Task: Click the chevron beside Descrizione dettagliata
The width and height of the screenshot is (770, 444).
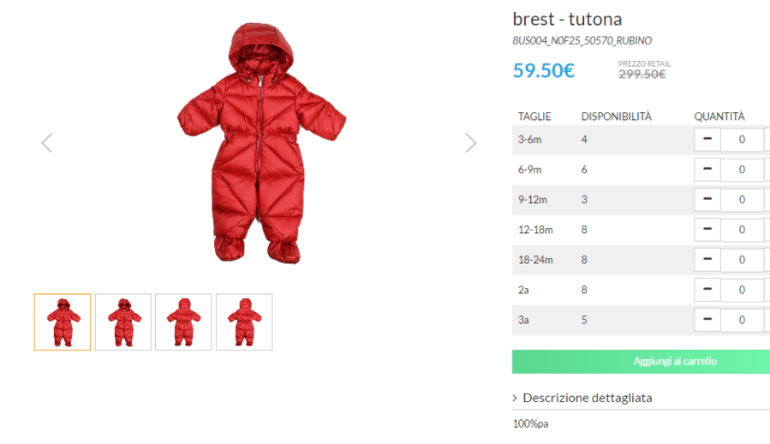Action: pyautogui.click(x=515, y=398)
